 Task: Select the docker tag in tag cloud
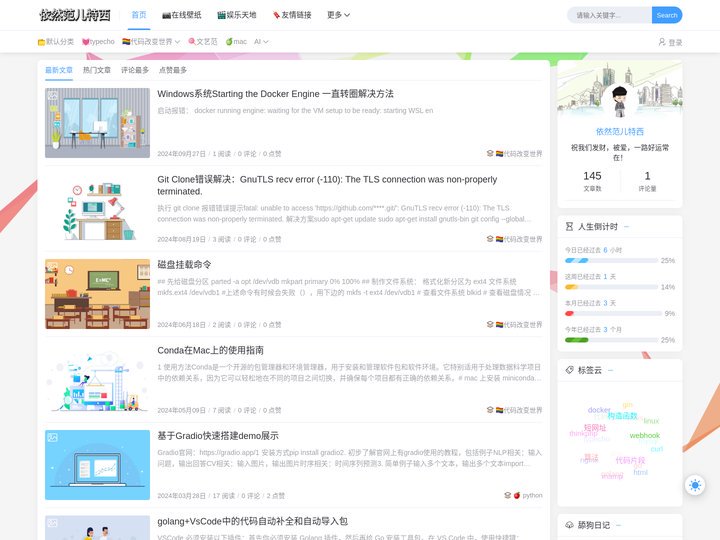point(599,410)
